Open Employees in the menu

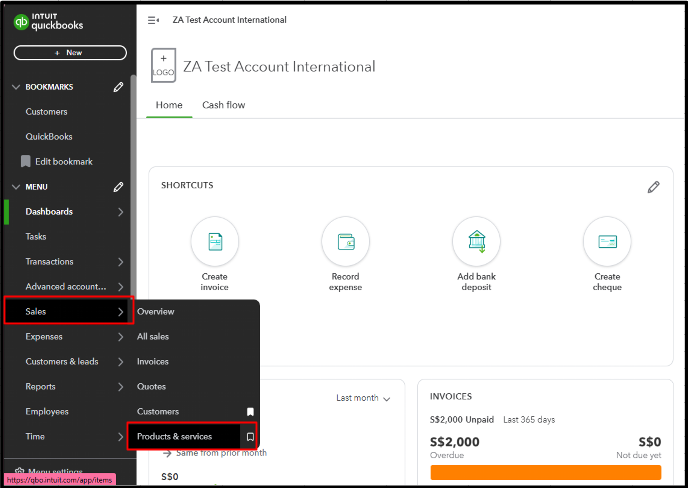[47, 412]
